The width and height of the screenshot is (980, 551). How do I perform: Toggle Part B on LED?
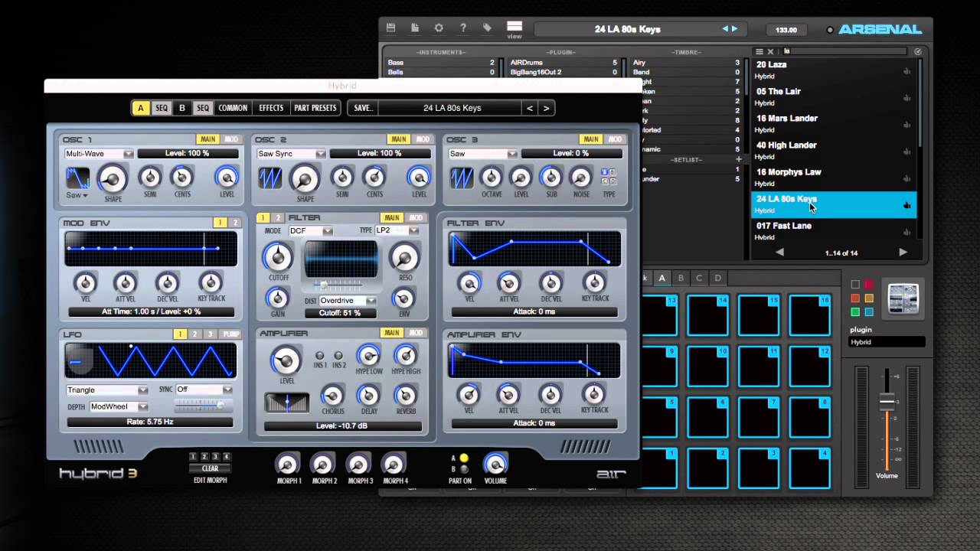[463, 469]
